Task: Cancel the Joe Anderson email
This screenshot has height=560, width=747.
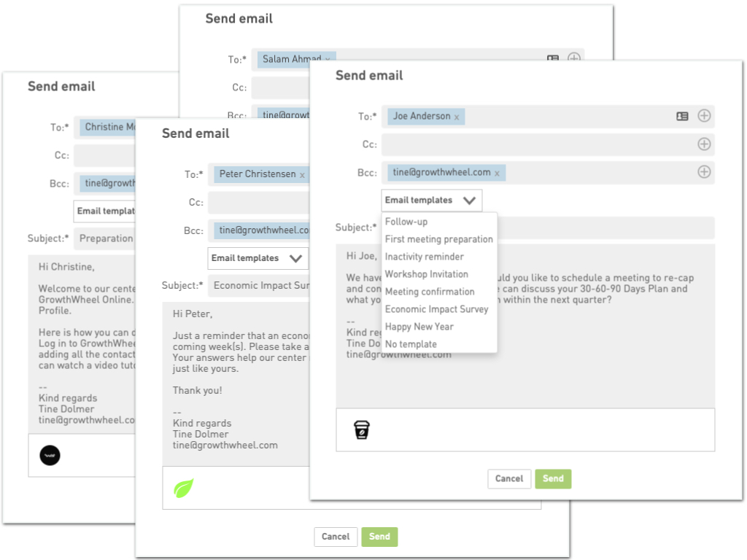Action: coord(509,479)
